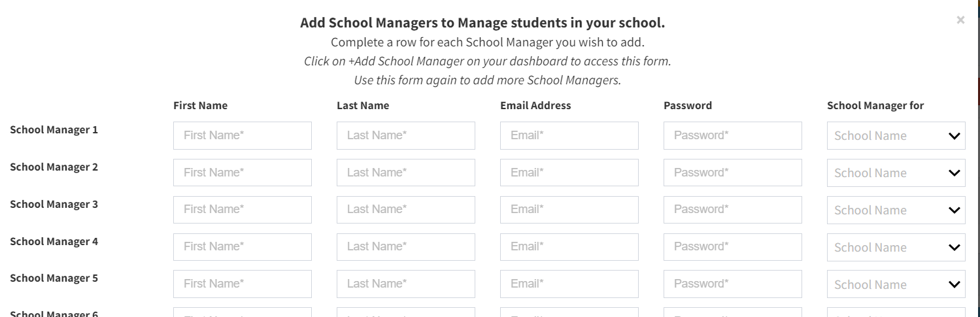Image resolution: width=980 pixels, height=317 pixels.
Task: Click First Name field for School Manager 2
Action: 242,173
